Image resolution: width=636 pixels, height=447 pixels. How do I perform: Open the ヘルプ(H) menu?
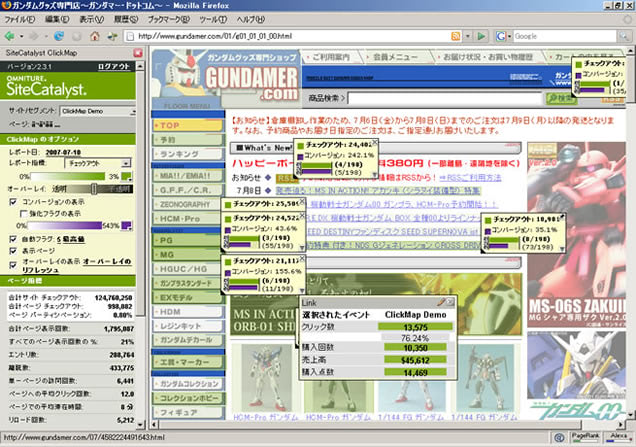[251, 19]
